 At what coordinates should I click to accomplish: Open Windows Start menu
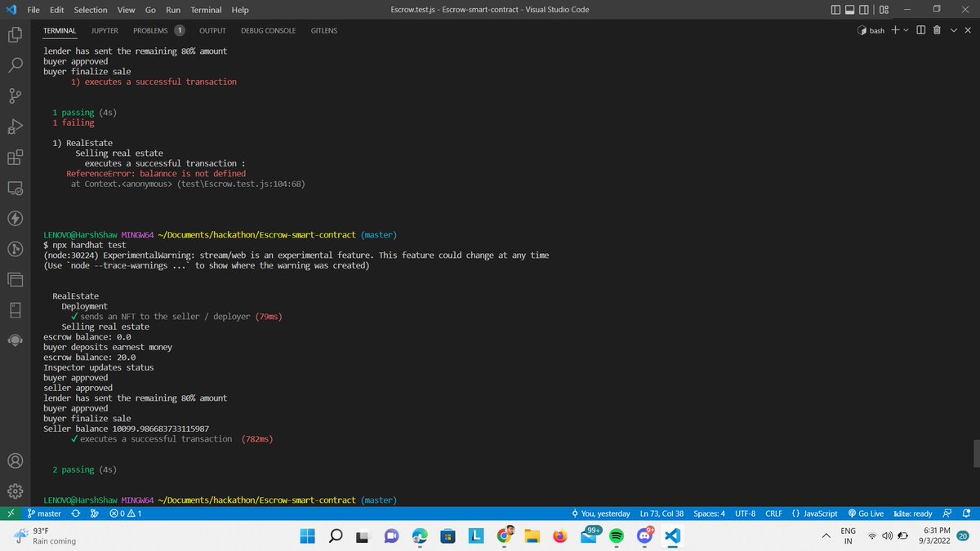click(308, 536)
